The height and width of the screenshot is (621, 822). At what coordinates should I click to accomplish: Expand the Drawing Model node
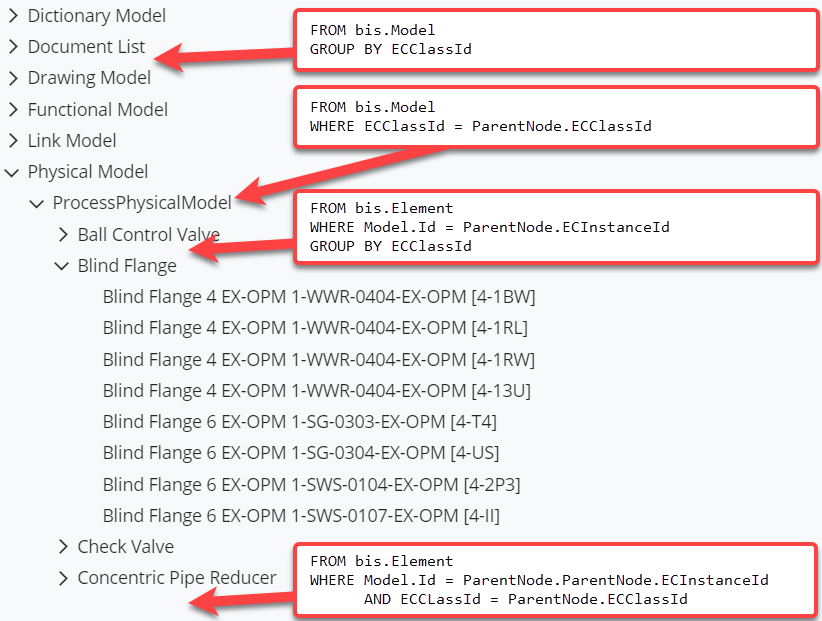[x=13, y=78]
